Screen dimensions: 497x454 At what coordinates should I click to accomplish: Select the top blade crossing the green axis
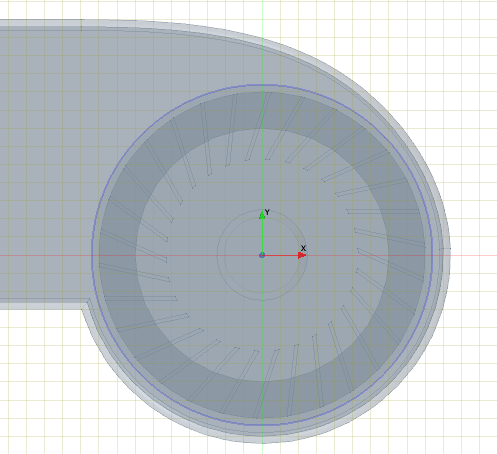[x=258, y=127]
